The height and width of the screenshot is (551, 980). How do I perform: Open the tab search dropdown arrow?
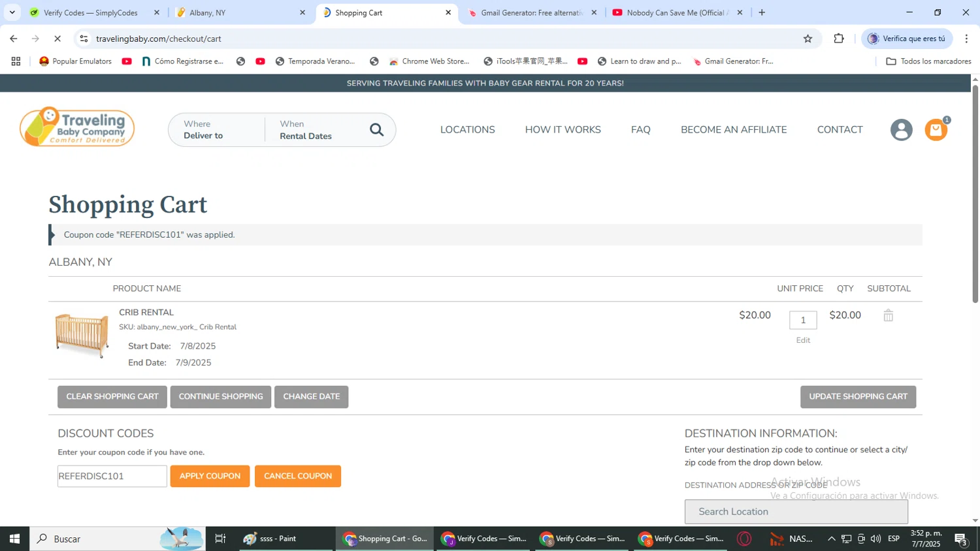pyautogui.click(x=12, y=12)
